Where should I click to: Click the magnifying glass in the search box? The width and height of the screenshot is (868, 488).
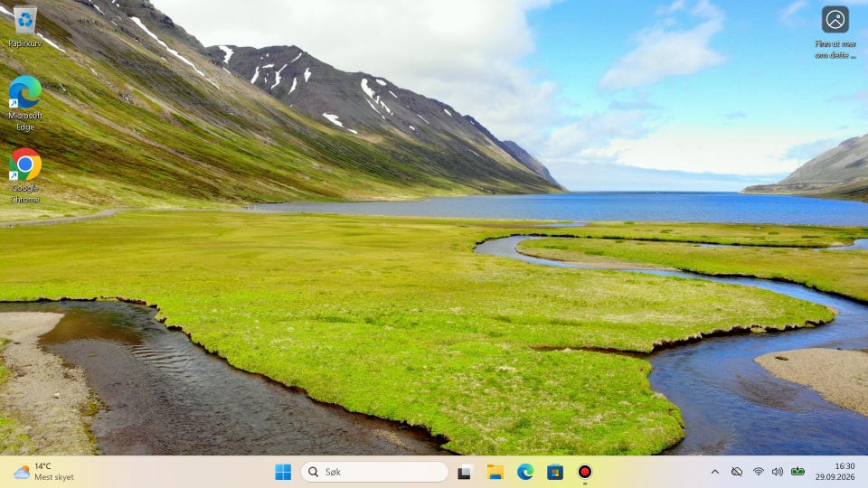tap(314, 472)
